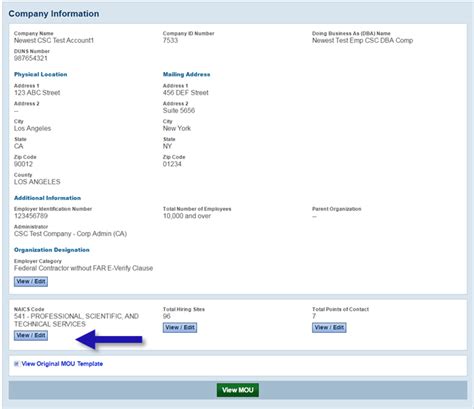Click the DBA name Newest Test Emp CSC DBA Comp
The width and height of the screenshot is (474, 409).
click(x=362, y=40)
